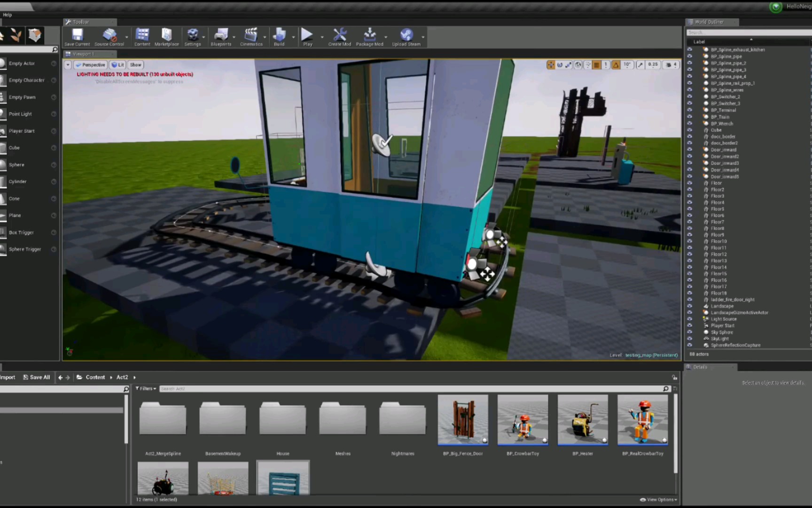Viewport: 812px width, 508px height.
Task: Open the Build options dropdown arrow
Action: tap(293, 37)
